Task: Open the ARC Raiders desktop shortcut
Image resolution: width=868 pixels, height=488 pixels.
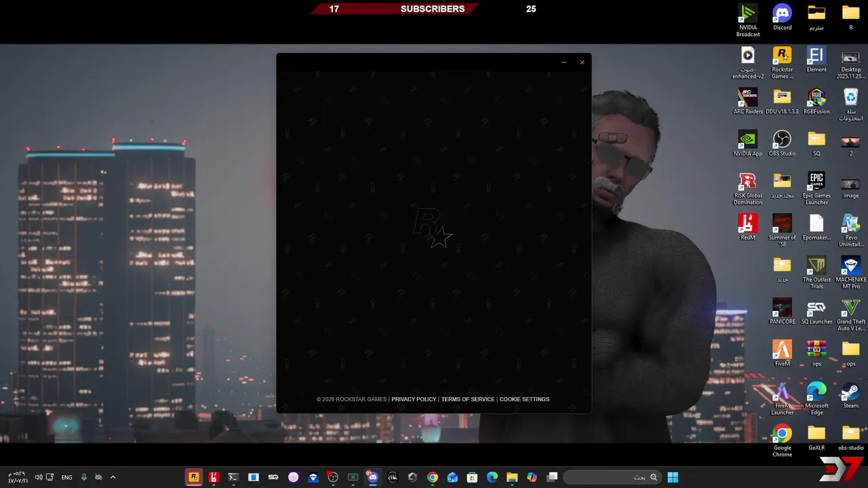Action: [748, 102]
